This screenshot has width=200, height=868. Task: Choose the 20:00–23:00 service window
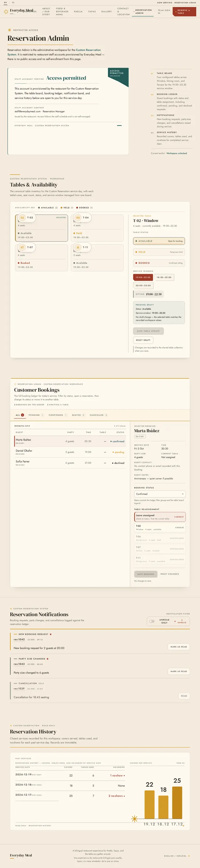pos(143,285)
